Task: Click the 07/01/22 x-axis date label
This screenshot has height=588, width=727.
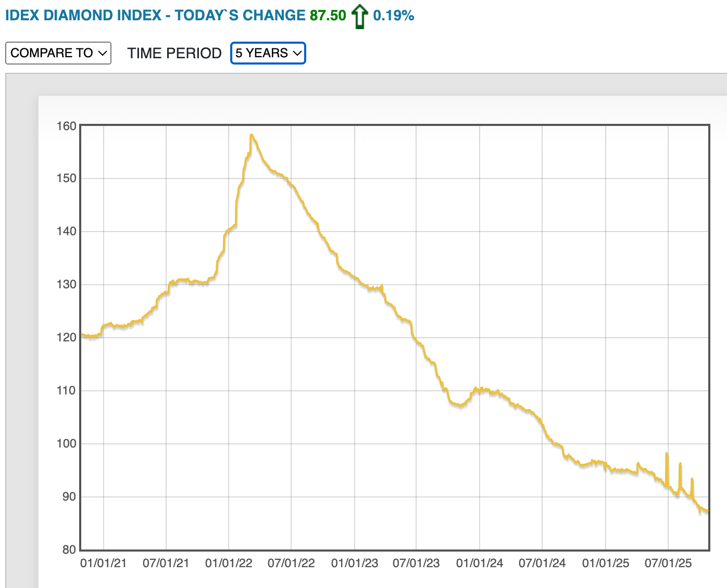Action: 291,563
